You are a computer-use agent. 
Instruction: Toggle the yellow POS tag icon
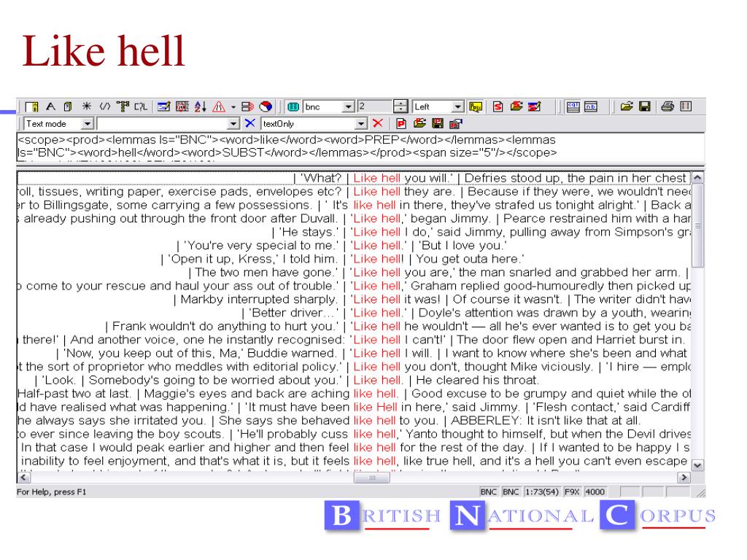(476, 106)
